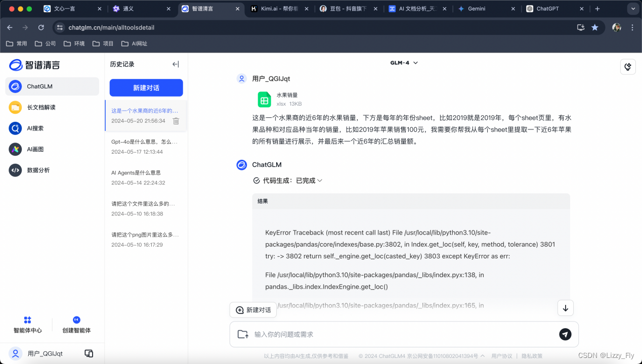This screenshot has width=642, height=364.
Task: Click the address bar URL
Action: click(x=111, y=27)
